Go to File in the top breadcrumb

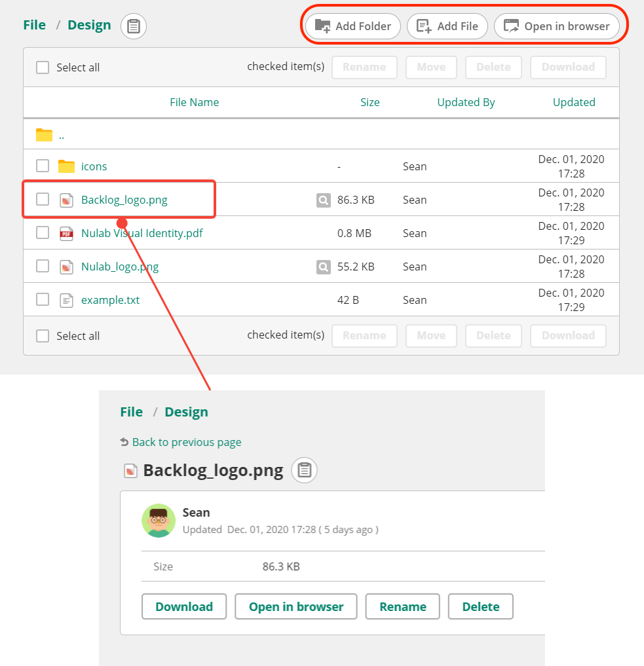(34, 26)
